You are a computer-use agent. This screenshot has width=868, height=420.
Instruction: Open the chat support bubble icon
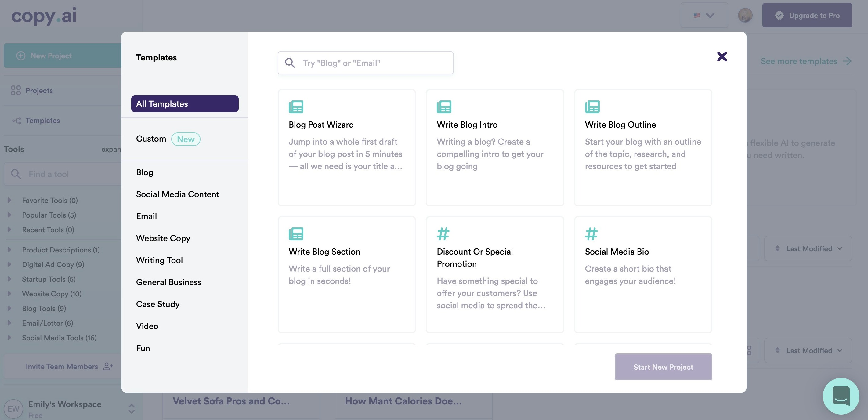coord(841,396)
